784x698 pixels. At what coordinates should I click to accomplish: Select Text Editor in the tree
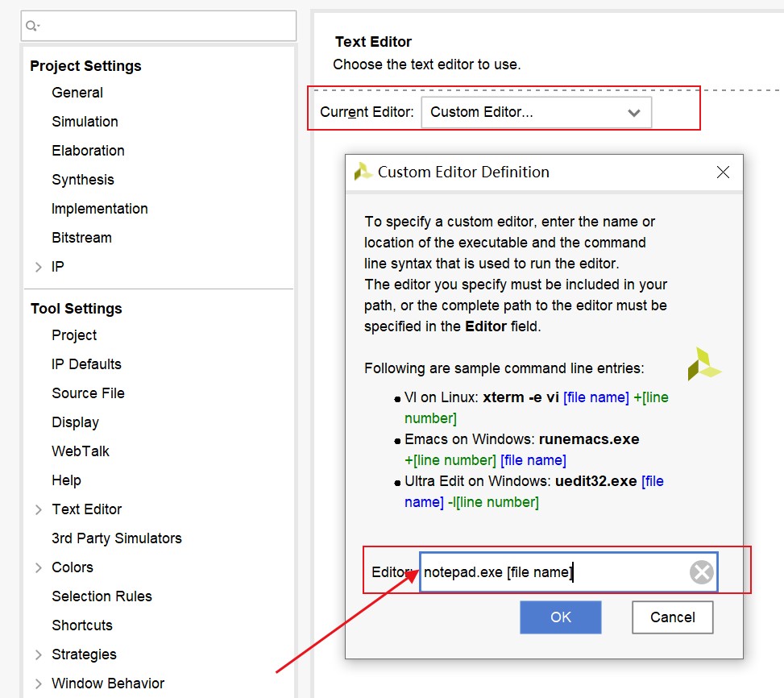coord(86,509)
